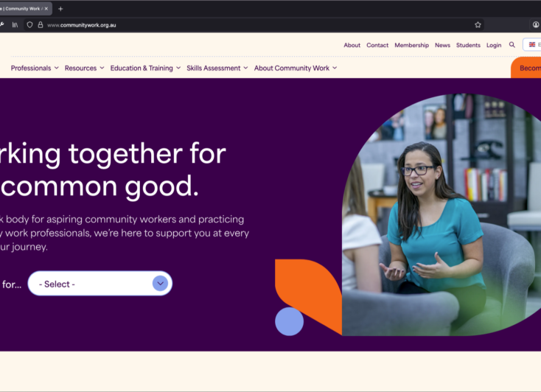Click the shield tracking protection icon
The height and width of the screenshot is (392, 541).
pyautogui.click(x=29, y=25)
